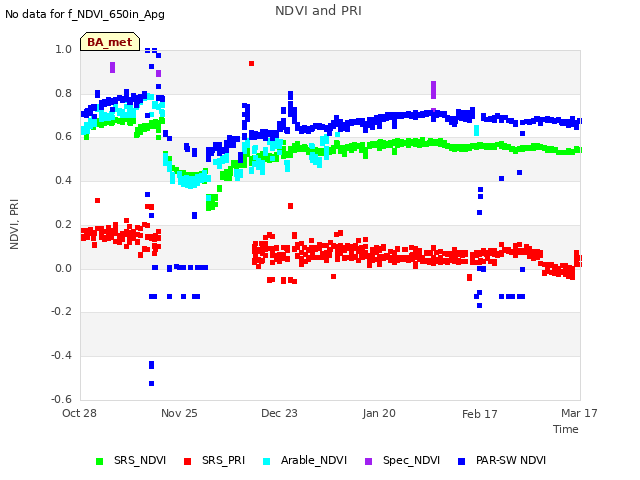This screenshot has height=480, width=640.
Task: Click the -0.6 y-axis tick label
Action: pyautogui.click(x=62, y=399)
